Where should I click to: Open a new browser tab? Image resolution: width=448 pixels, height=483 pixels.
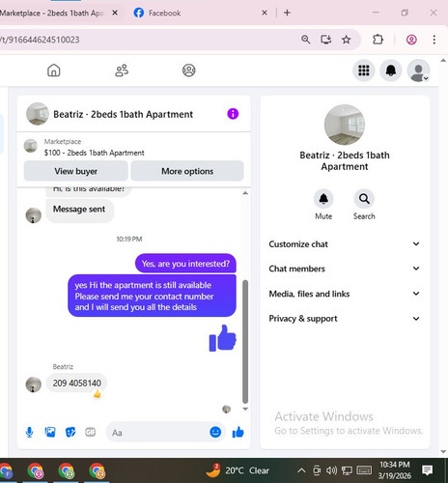(287, 13)
